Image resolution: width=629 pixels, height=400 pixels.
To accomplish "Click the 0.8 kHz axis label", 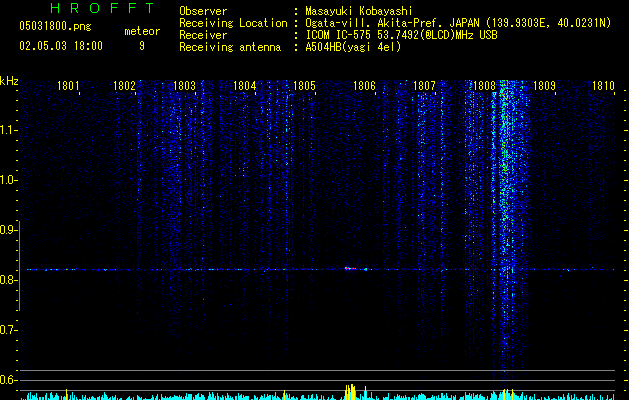I will click(8, 280).
